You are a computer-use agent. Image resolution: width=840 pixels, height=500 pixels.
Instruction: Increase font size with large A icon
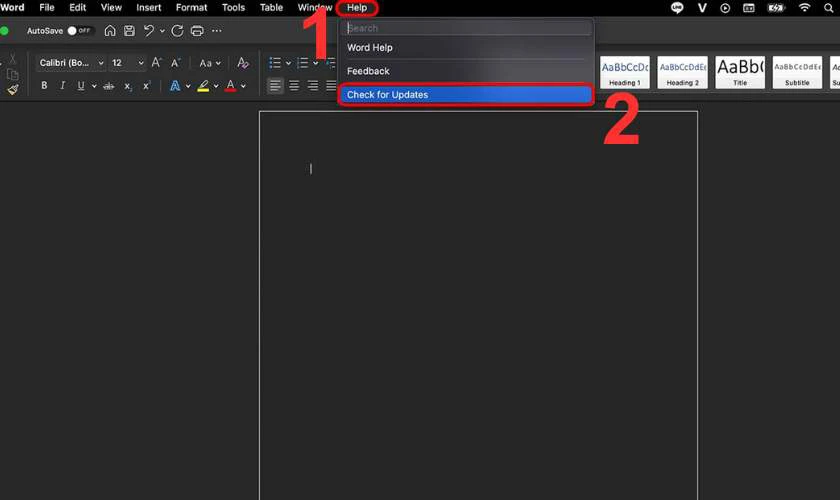coord(156,63)
